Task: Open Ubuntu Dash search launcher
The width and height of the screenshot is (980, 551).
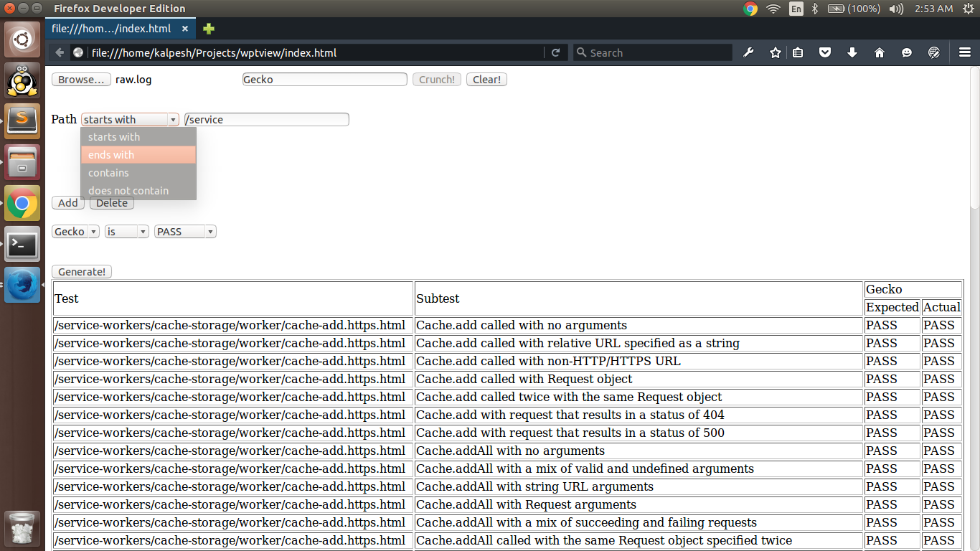Action: coord(22,39)
